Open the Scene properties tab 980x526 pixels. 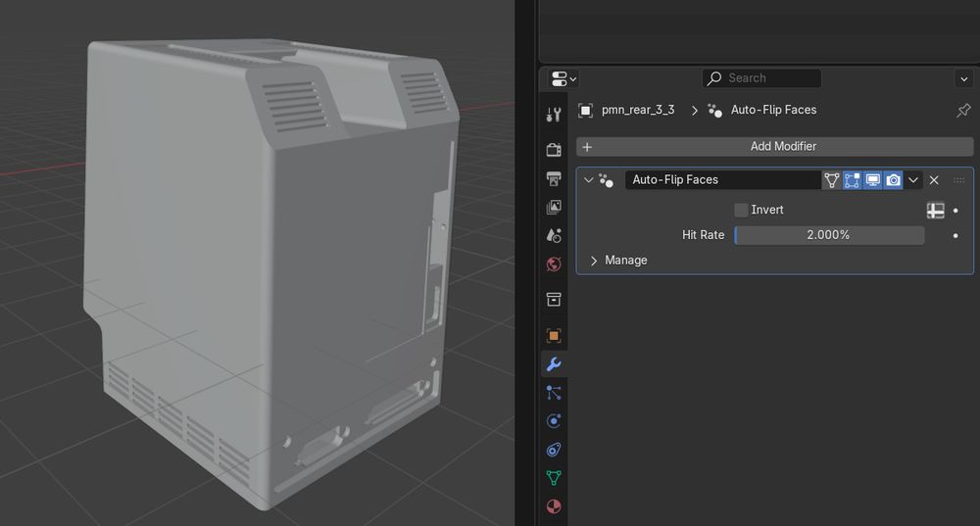point(554,235)
